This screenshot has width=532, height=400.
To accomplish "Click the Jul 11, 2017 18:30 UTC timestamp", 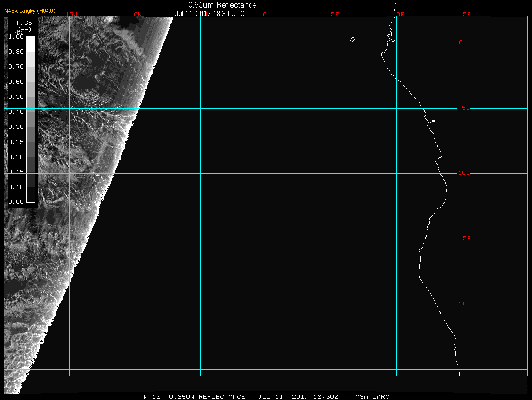I will (210, 14).
